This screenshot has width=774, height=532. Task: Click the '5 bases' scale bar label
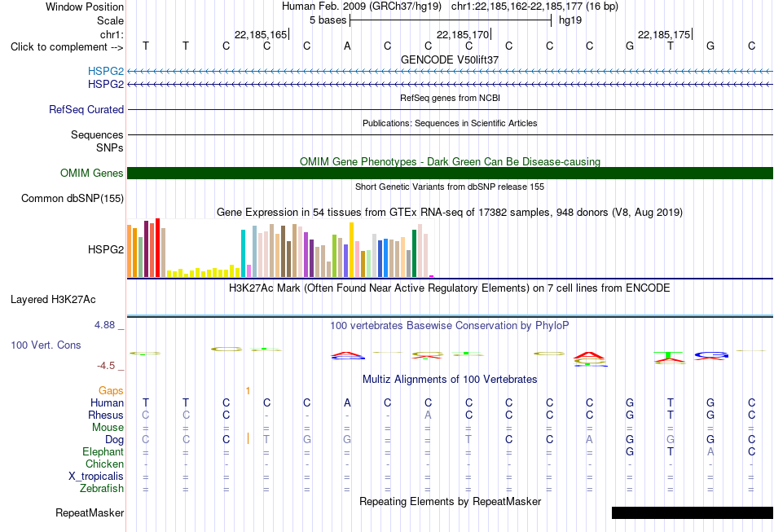pos(328,20)
